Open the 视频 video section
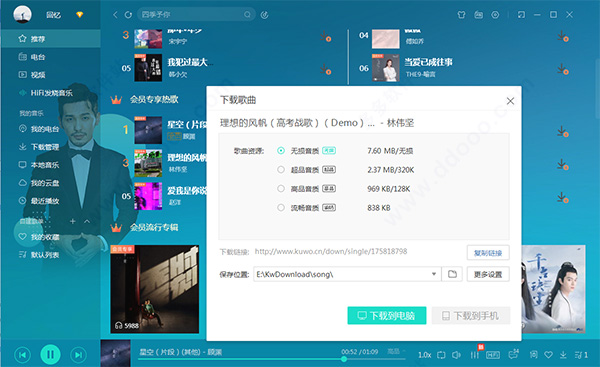This screenshot has width=600, height=367. 38,75
